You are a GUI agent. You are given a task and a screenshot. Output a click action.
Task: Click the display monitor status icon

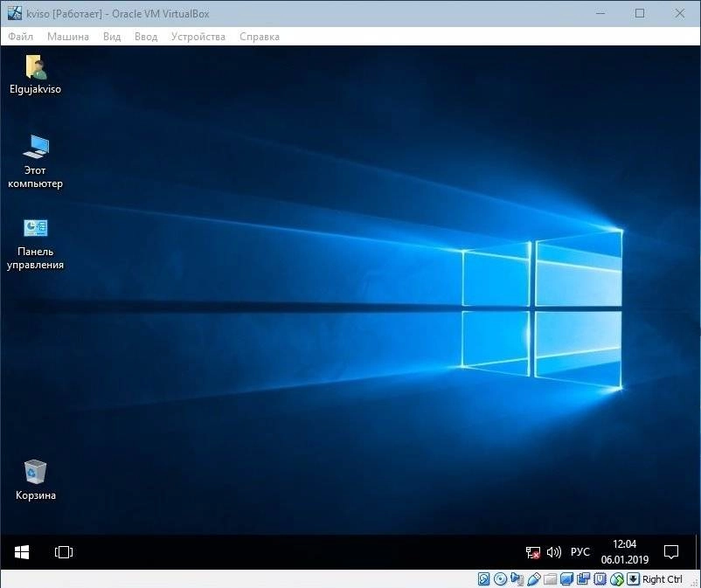point(566,579)
